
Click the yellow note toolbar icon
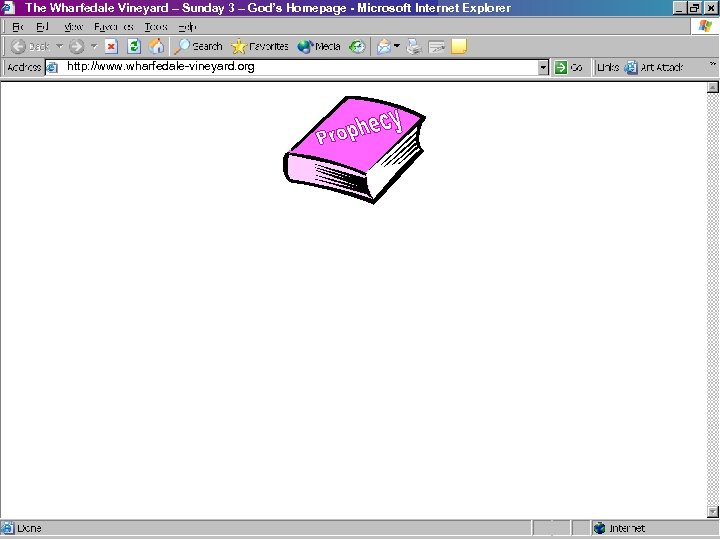pos(459,46)
